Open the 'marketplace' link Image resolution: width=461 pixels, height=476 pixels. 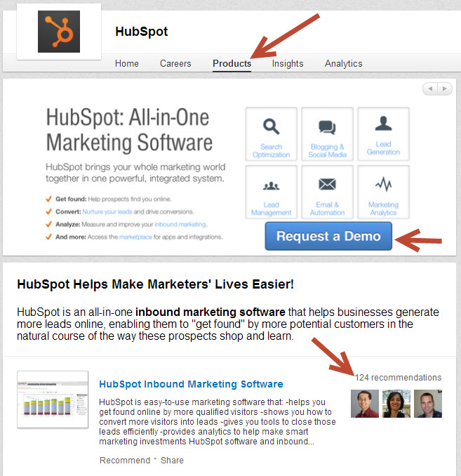(x=135, y=237)
